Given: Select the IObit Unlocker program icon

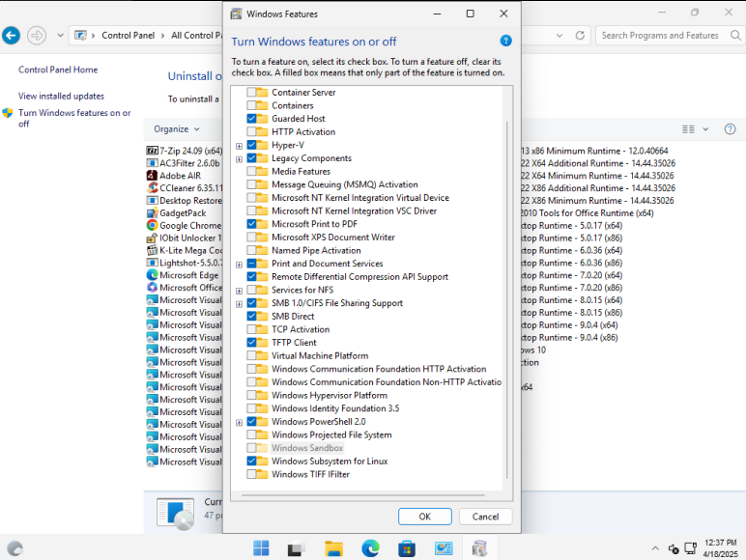Looking at the screenshot, I should 153,238.
